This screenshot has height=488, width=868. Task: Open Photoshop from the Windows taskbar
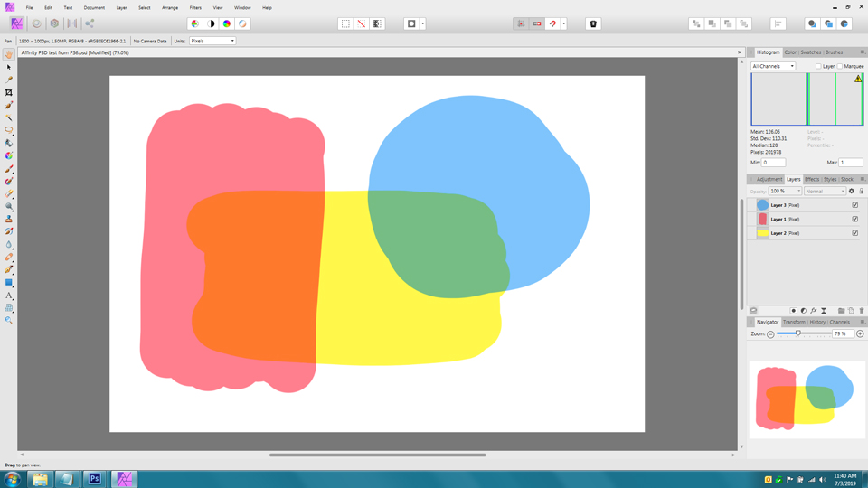(94, 479)
